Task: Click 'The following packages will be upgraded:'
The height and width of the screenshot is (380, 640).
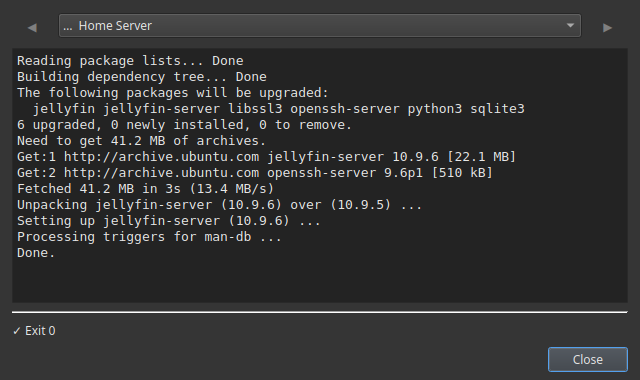Action: pyautogui.click(x=173, y=93)
